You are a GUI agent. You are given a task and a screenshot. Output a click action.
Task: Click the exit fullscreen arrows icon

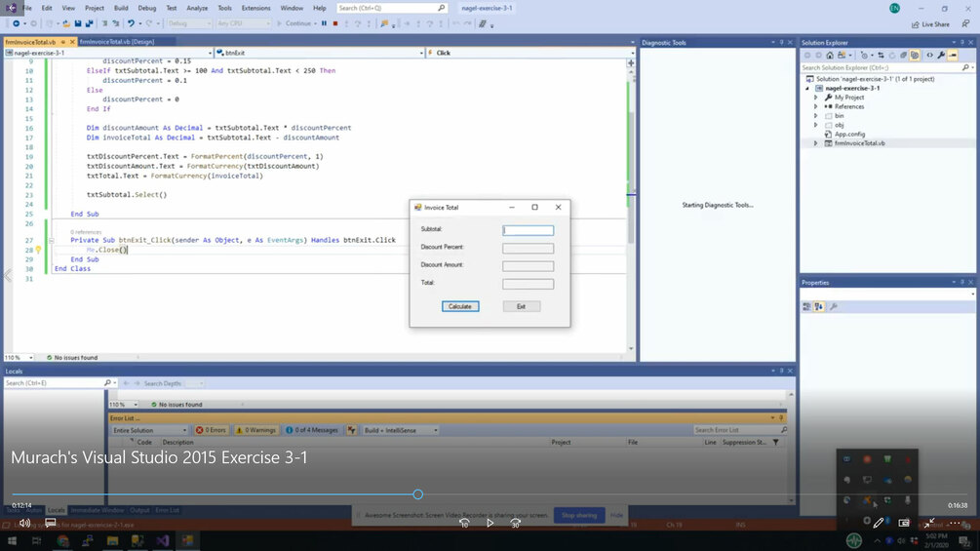[x=929, y=523]
